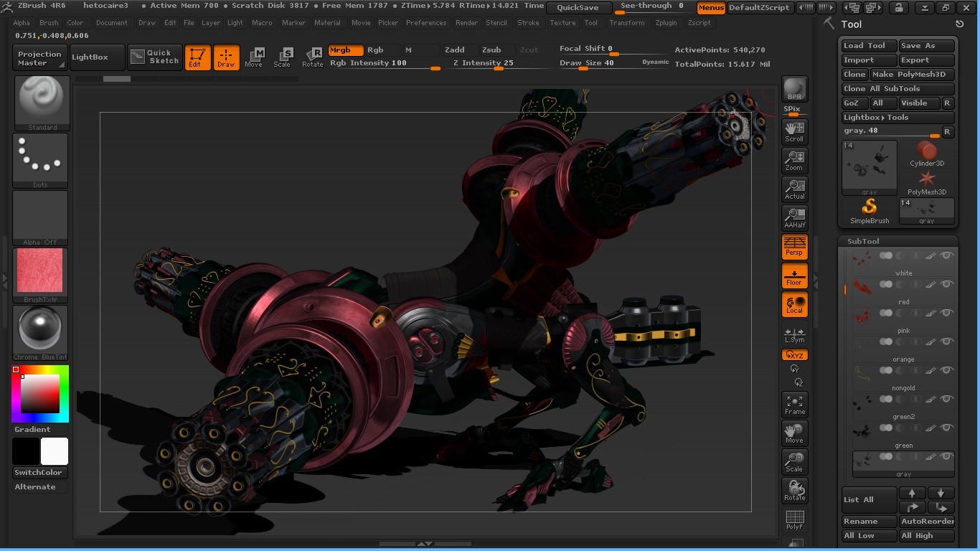Viewport: 980px width, 551px height.
Task: Click the Load Tool button
Action: tap(870, 46)
